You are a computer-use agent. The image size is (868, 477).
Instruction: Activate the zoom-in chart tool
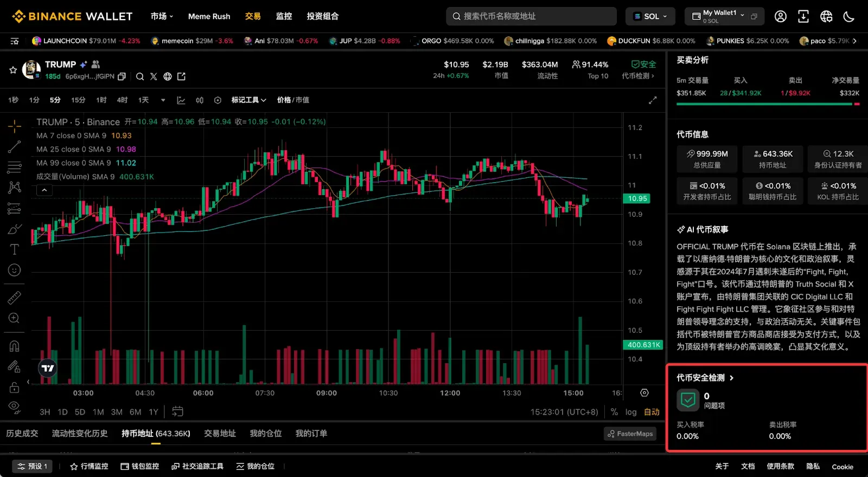[15, 318]
